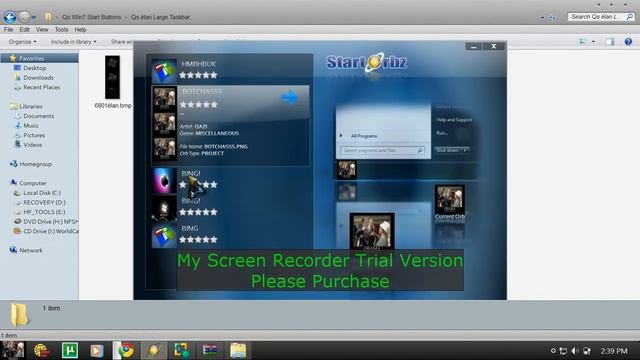Open media player taskbar icon
The height and width of the screenshot is (360, 640).
coord(97,350)
